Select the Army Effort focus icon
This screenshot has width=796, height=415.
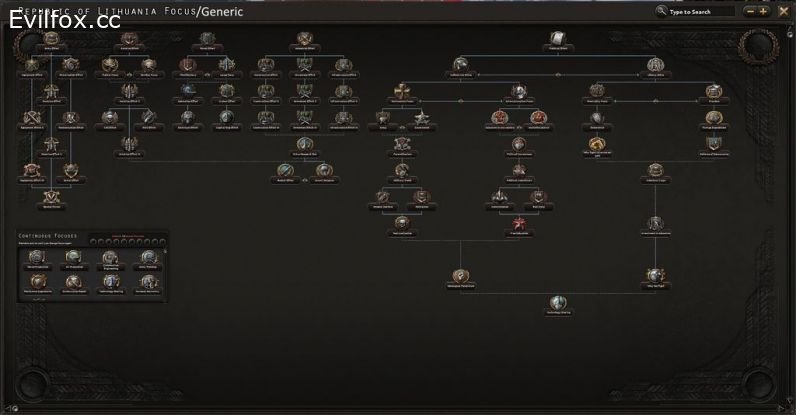coord(51,39)
